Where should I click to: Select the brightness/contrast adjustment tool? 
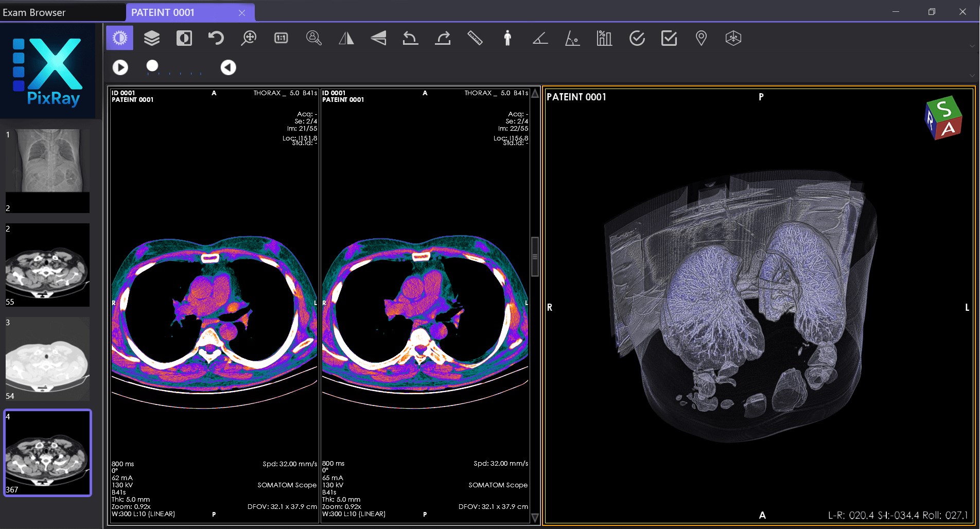pos(119,38)
